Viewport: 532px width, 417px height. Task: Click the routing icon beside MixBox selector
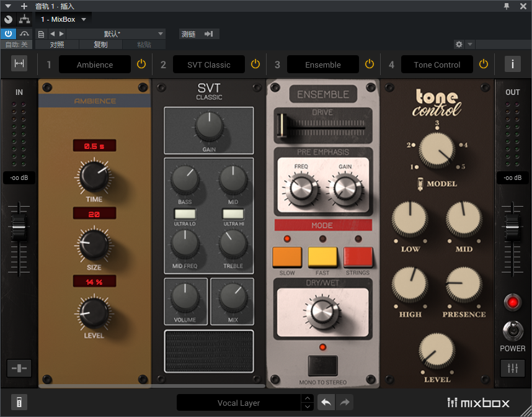click(24, 19)
